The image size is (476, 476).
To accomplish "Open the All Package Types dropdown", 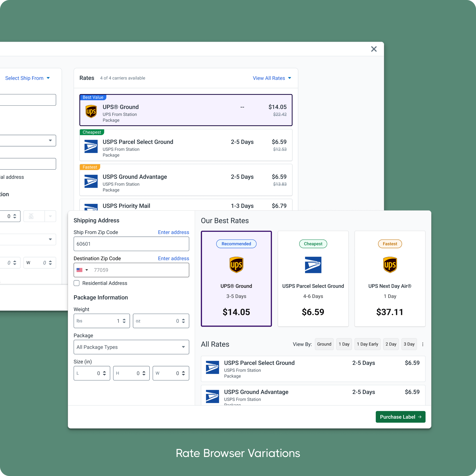I will click(131, 347).
